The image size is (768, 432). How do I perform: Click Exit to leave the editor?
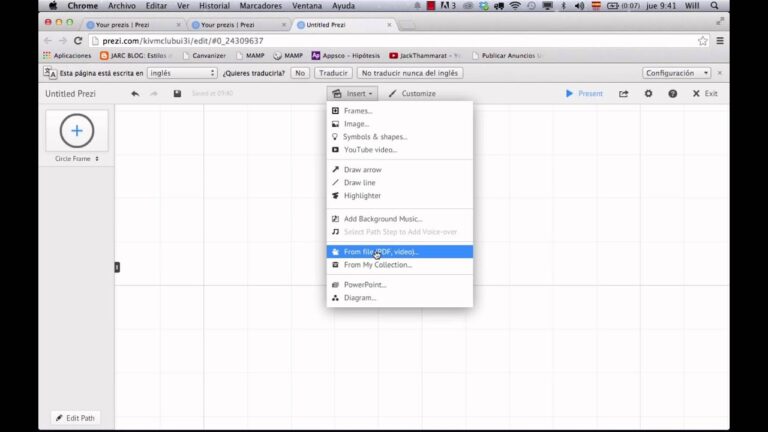pos(705,94)
